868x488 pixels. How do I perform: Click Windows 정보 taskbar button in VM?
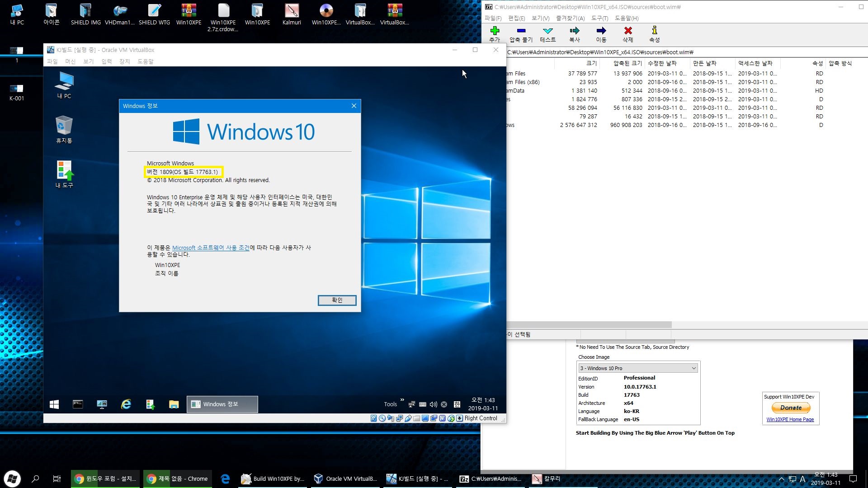pos(222,404)
